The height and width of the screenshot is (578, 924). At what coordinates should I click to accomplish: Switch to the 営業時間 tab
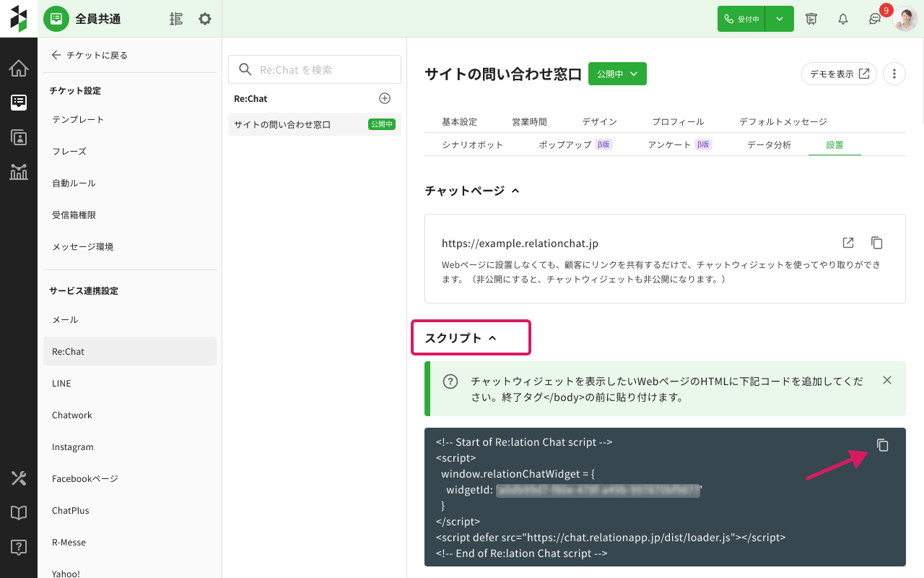529,122
